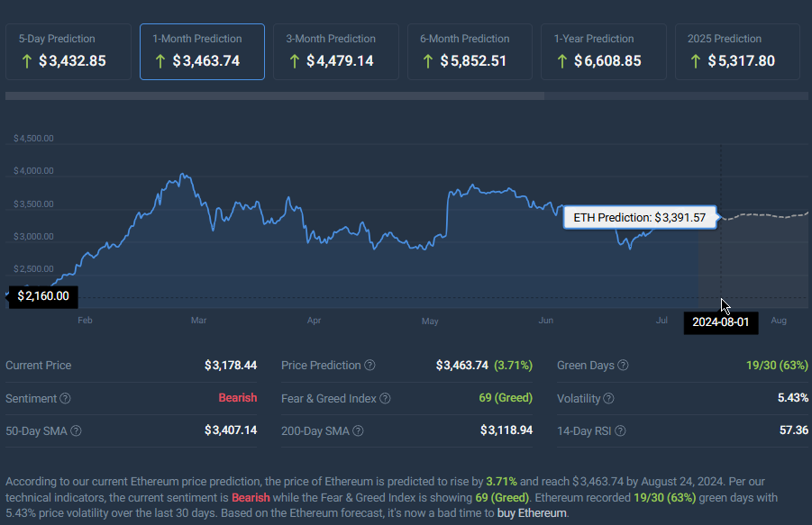Image resolution: width=812 pixels, height=525 pixels.
Task: Click the $2,160.00 price label on chart
Action: [x=43, y=296]
